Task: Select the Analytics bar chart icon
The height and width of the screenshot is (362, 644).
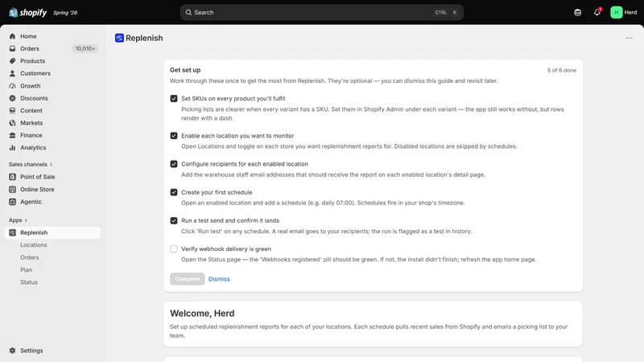Action: [12, 147]
